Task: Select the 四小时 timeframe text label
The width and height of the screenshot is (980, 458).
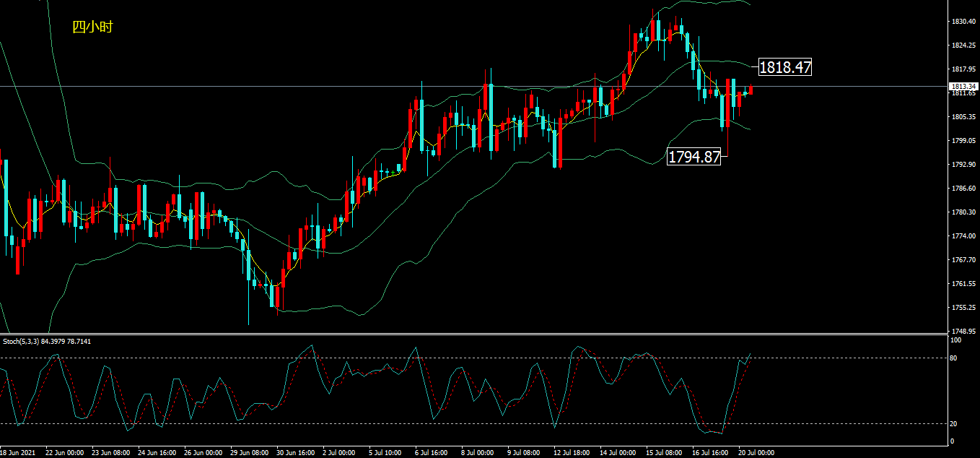Action: coord(92,27)
